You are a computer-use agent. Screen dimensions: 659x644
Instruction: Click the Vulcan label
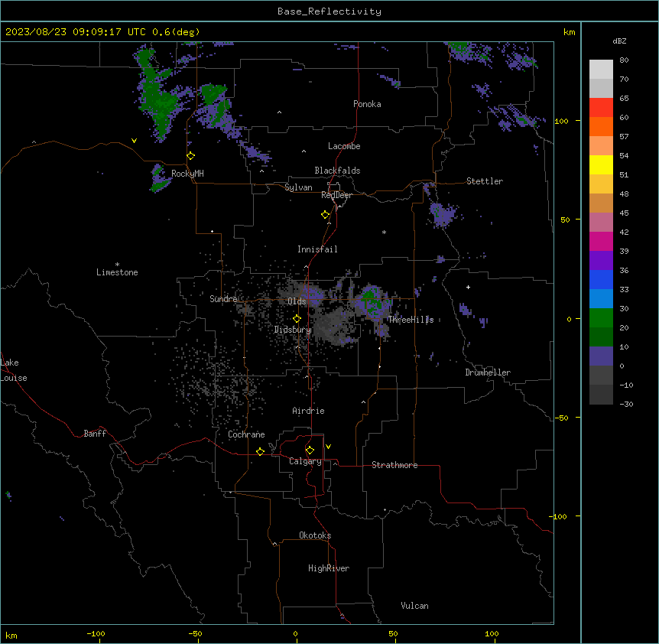(x=414, y=606)
